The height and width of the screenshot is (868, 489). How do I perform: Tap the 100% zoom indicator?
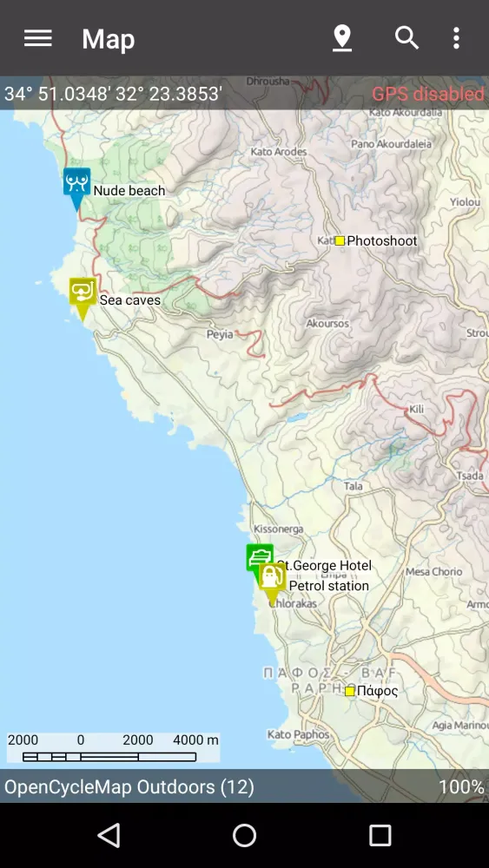462,786
